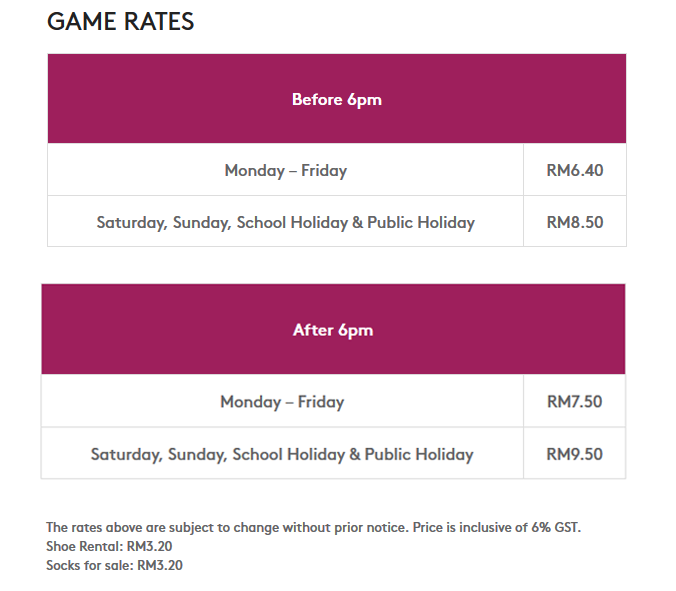Image resolution: width=676 pixels, height=591 pixels.
Task: Click the word 'After' in the magenta header
Action: pyautogui.click(x=313, y=330)
